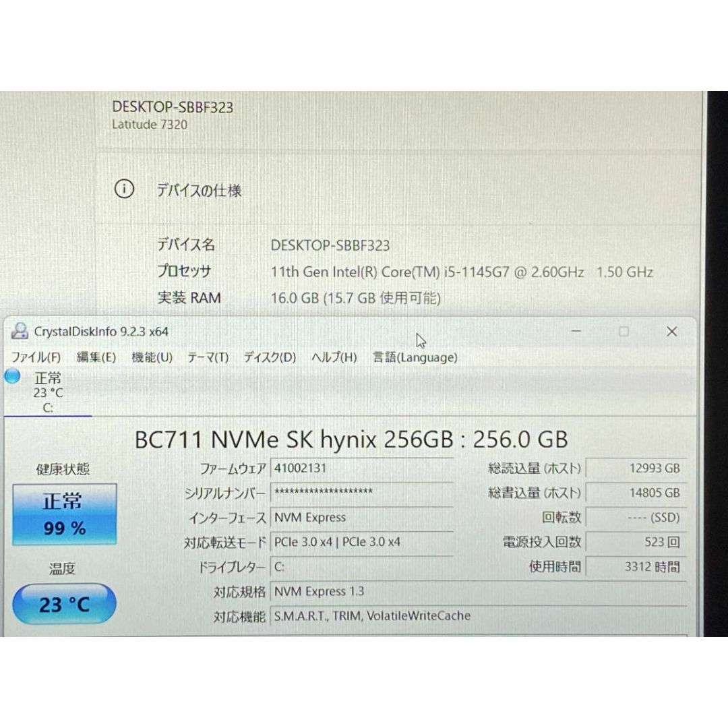Click total host writes 14805 GB
The width and height of the screenshot is (728, 728).
tap(636, 493)
